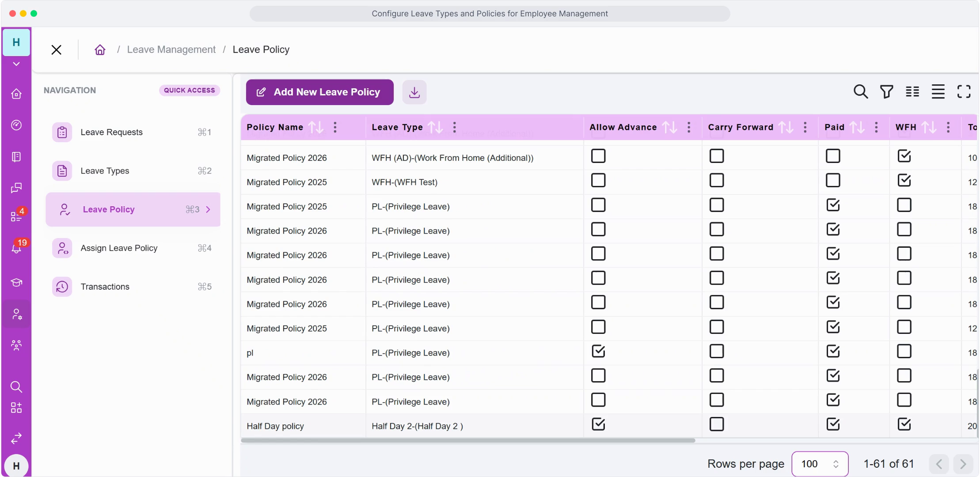Image resolution: width=980 pixels, height=477 pixels.
Task: Toggle WFH checkbox for Half Day policy
Action: point(904,424)
